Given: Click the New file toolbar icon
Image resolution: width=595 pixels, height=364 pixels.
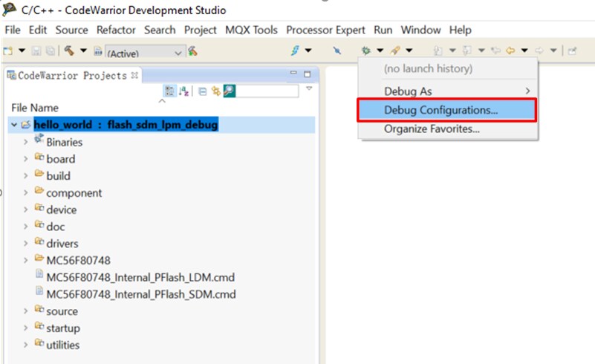Looking at the screenshot, I should pyautogui.click(x=9, y=51).
